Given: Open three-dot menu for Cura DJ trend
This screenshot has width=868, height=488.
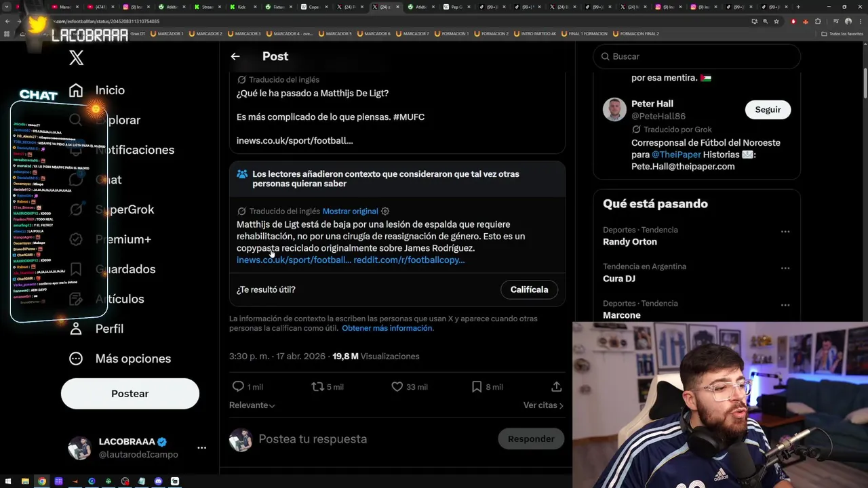Looking at the screenshot, I should (x=785, y=268).
